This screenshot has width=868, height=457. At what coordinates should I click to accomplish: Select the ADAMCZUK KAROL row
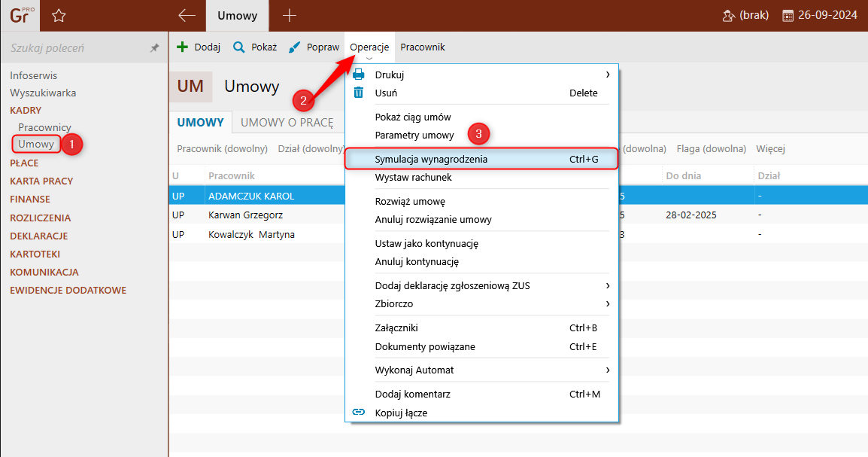518,196
